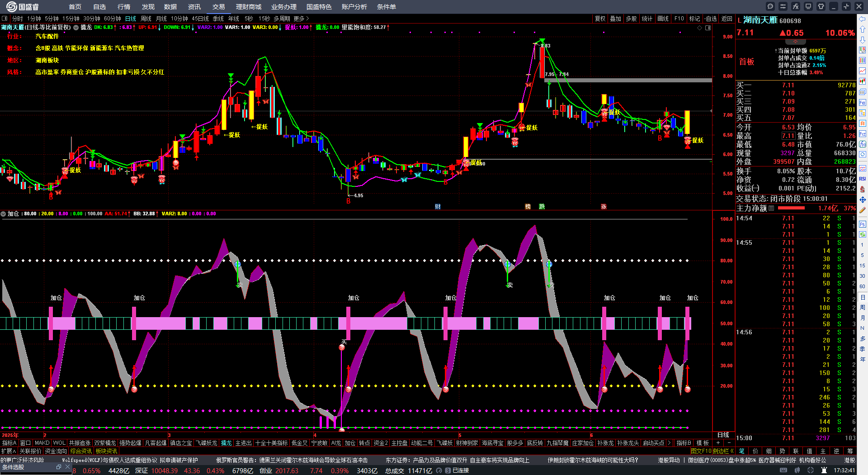Collapse the red chevron under price header

(796, 42)
